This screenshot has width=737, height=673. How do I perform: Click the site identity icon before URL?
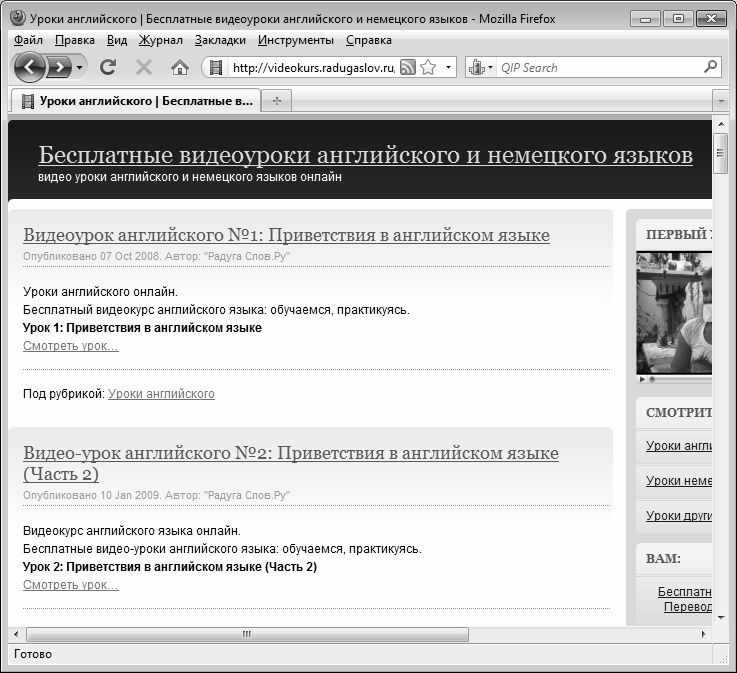pos(216,67)
